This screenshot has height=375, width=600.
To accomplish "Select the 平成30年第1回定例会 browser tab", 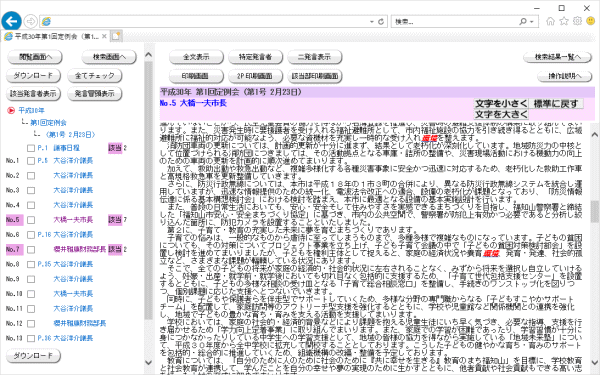I will point(56,36).
